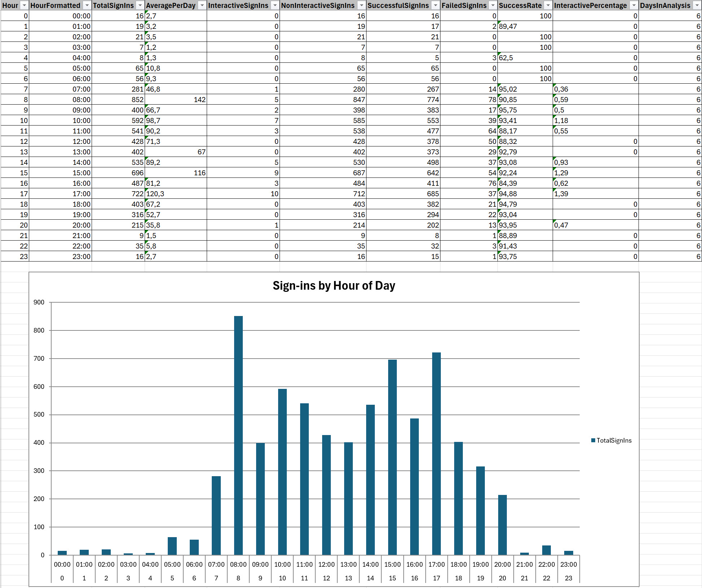Click the 900 label on the chart axis
Viewport: 702px width, 588px height.
point(39,302)
